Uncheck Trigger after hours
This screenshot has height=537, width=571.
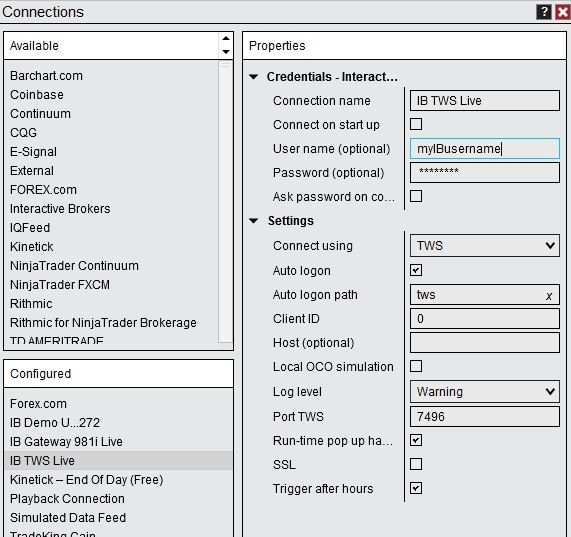[x=416, y=488]
